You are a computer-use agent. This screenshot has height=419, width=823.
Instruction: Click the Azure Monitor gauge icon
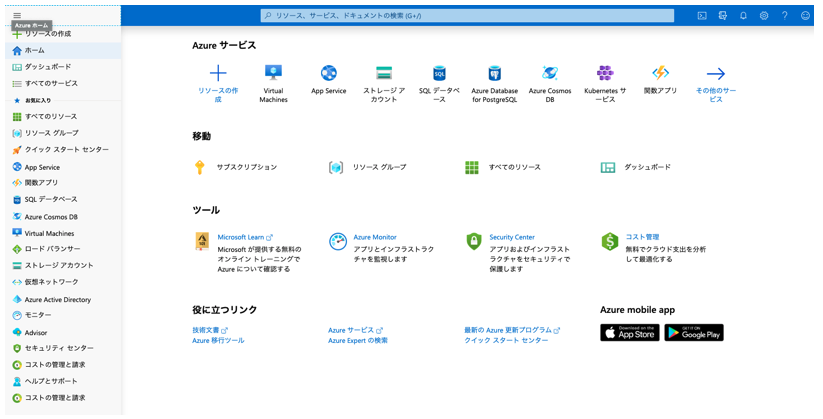click(x=338, y=242)
